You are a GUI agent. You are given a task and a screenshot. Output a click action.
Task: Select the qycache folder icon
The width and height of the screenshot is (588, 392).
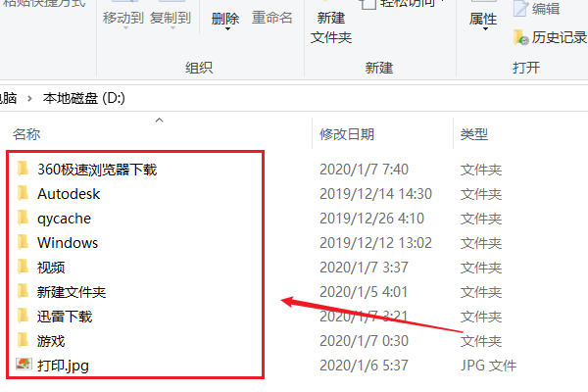[x=23, y=218]
